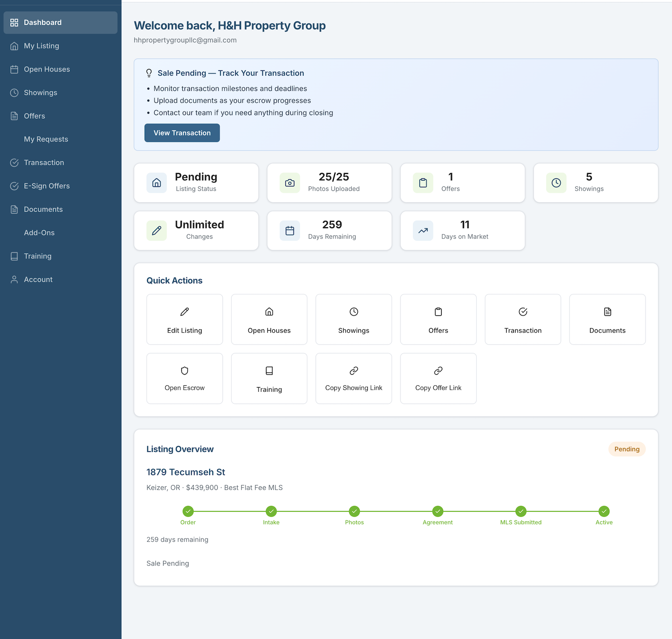Open the Showings clock icon in sidebar
The image size is (672, 639).
(14, 92)
